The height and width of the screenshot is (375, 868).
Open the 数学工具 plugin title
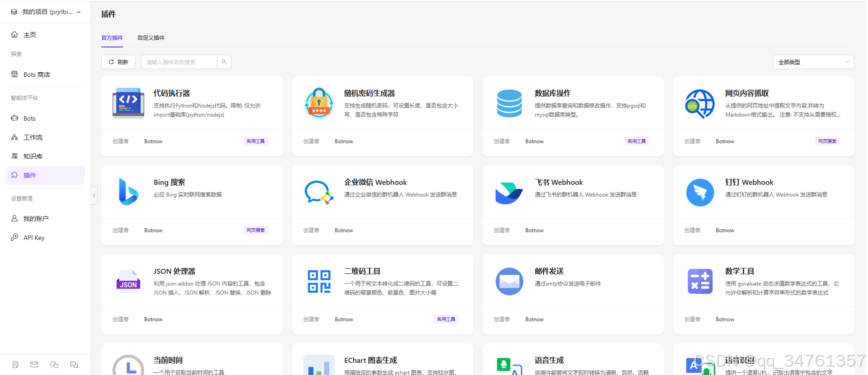[740, 271]
